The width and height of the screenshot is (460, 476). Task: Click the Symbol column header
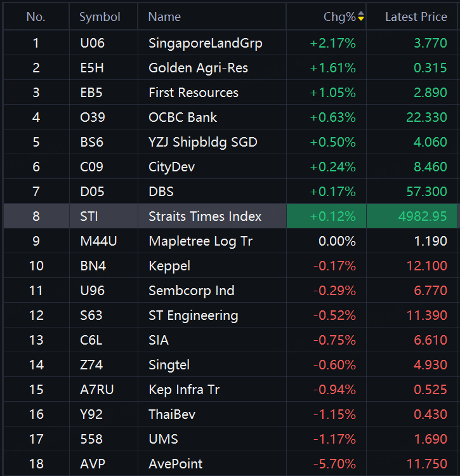tap(100, 17)
